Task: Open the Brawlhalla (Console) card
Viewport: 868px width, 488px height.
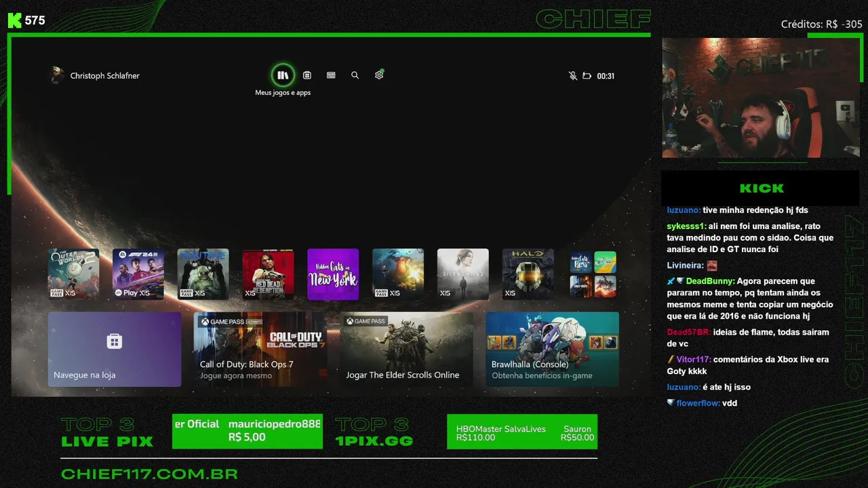Action: (552, 349)
